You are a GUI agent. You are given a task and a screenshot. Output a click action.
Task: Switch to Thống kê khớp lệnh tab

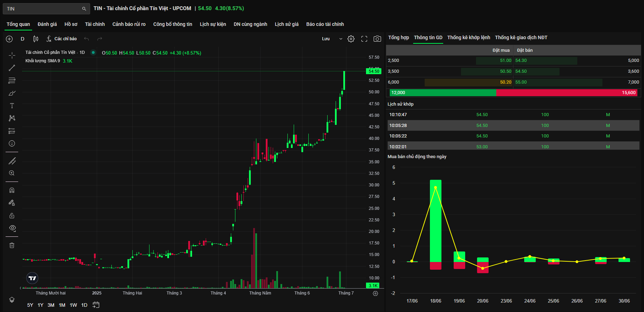[x=469, y=37]
